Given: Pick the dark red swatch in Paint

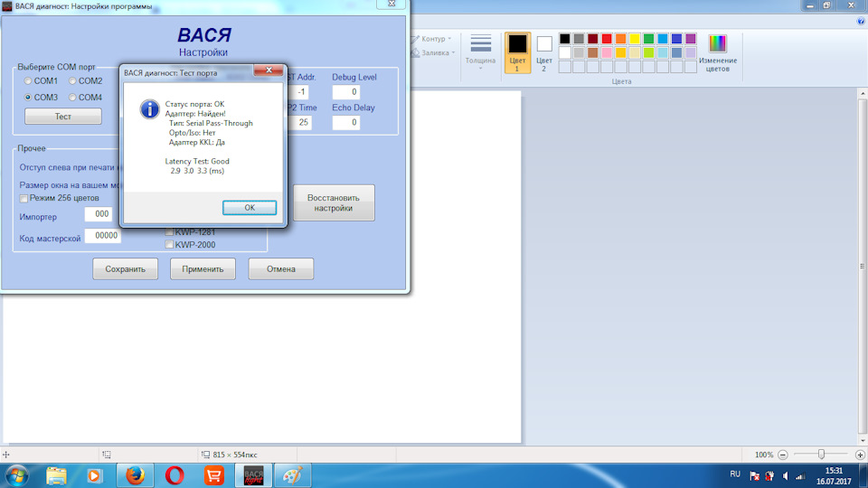Looking at the screenshot, I should coord(593,39).
